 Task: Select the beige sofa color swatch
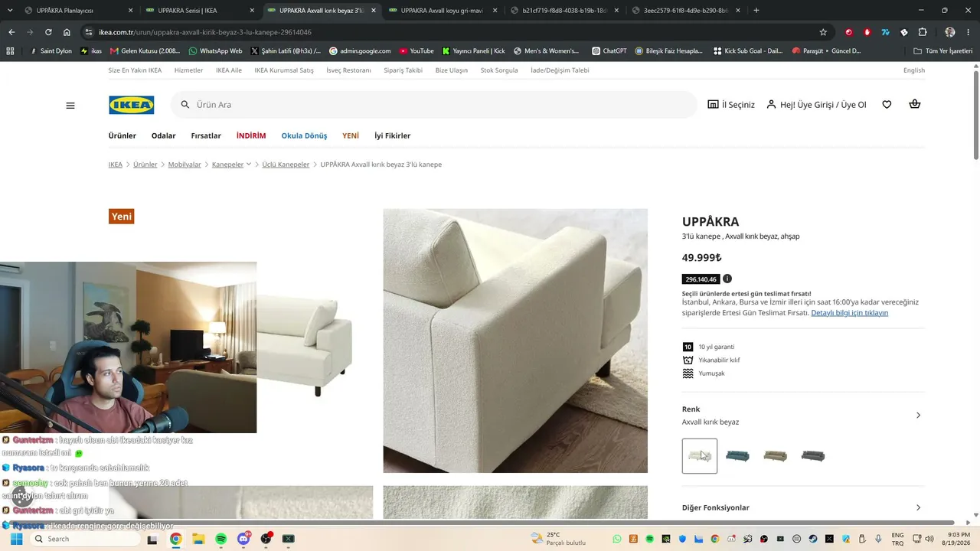775,456
